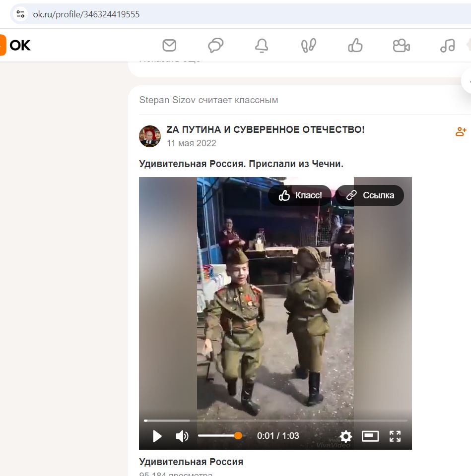Click the group avatar thumbnail
471x476 pixels.
150,136
